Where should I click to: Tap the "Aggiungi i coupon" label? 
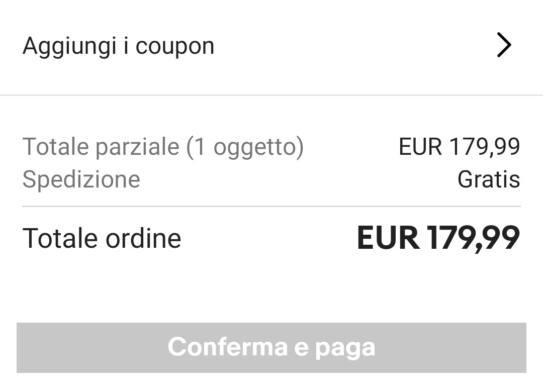tap(119, 46)
